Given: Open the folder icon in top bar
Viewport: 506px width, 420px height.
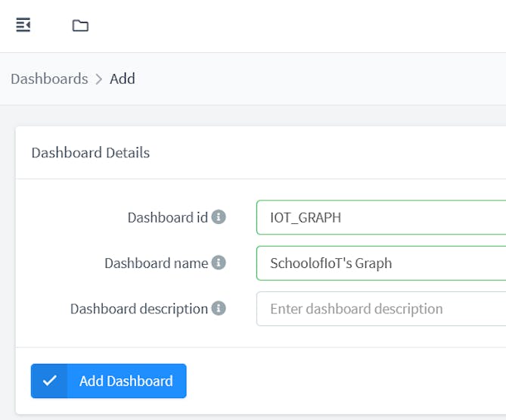Looking at the screenshot, I should 80,26.
